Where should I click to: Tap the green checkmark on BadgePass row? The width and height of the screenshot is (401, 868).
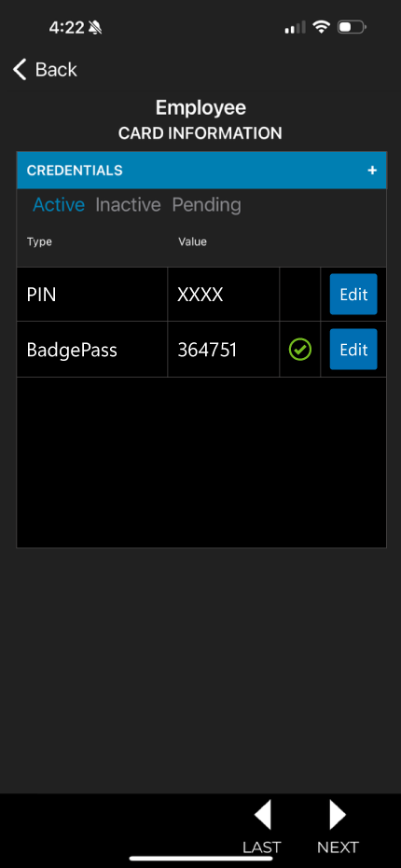(300, 350)
